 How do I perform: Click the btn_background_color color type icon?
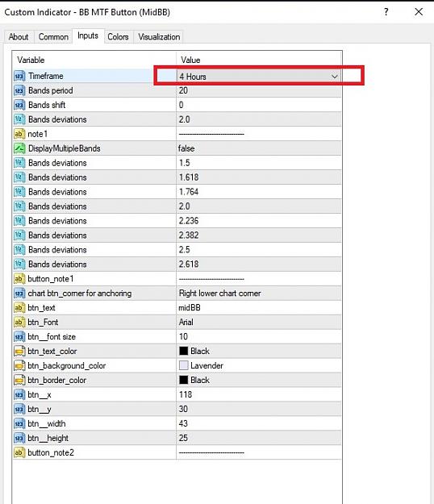coord(19,366)
